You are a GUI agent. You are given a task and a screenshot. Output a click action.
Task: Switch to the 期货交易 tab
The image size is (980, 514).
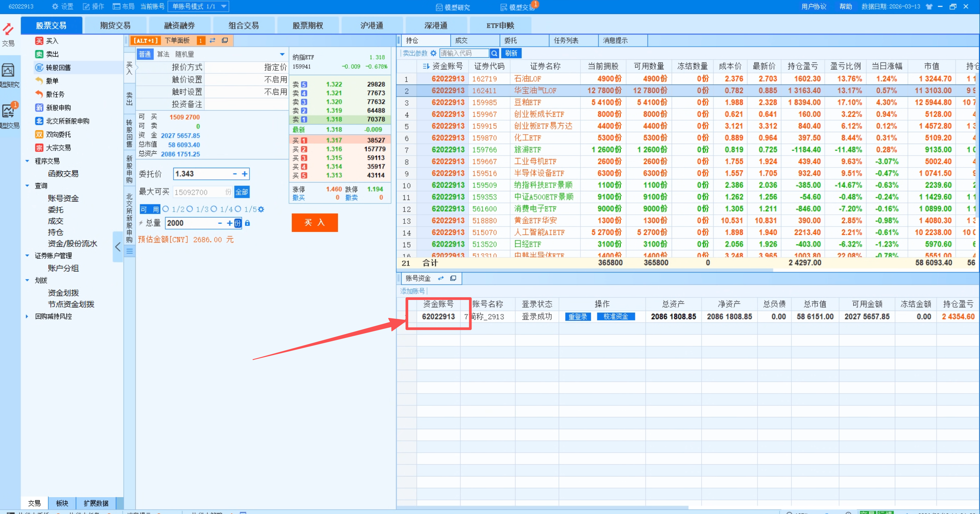point(115,25)
